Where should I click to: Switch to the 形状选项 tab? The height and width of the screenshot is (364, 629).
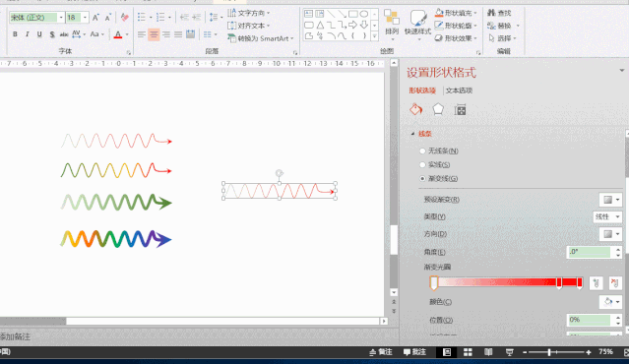[422, 91]
